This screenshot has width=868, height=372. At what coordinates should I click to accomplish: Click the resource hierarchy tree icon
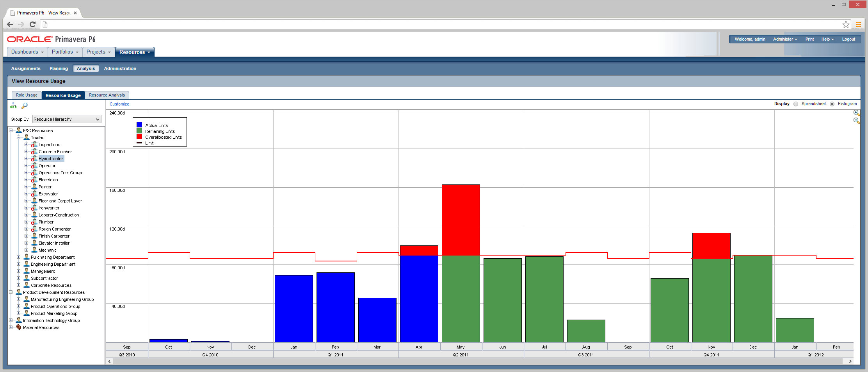13,106
